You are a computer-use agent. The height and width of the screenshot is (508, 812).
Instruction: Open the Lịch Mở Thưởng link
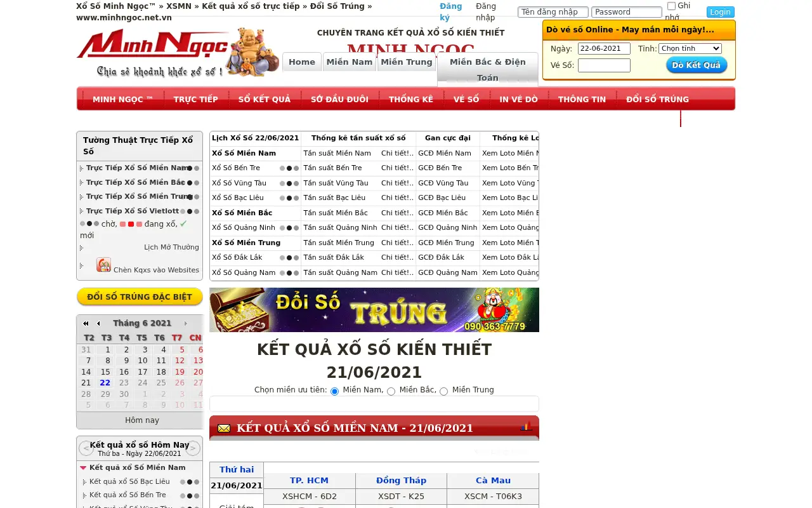pyautogui.click(x=171, y=247)
